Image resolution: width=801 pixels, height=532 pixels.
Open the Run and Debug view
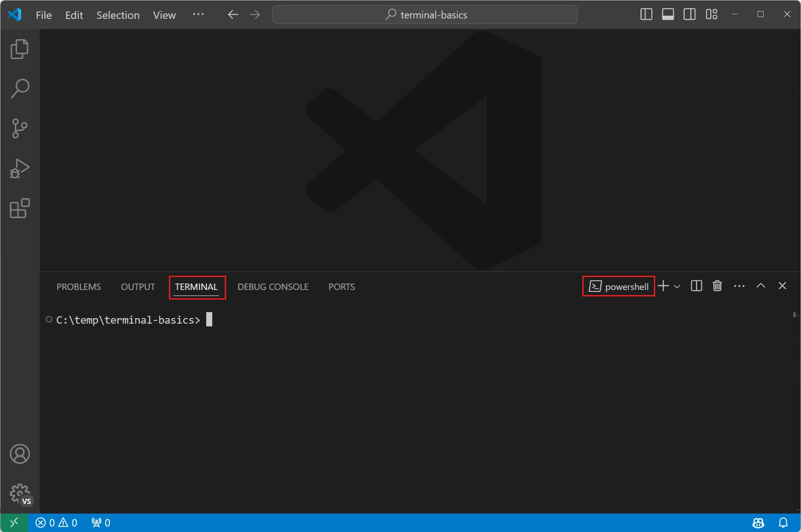pos(19,169)
